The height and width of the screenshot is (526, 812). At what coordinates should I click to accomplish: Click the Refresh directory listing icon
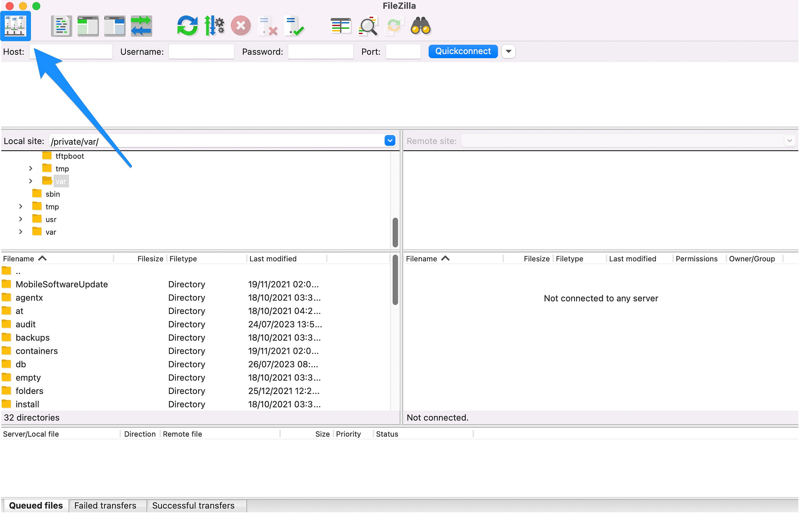pos(187,26)
